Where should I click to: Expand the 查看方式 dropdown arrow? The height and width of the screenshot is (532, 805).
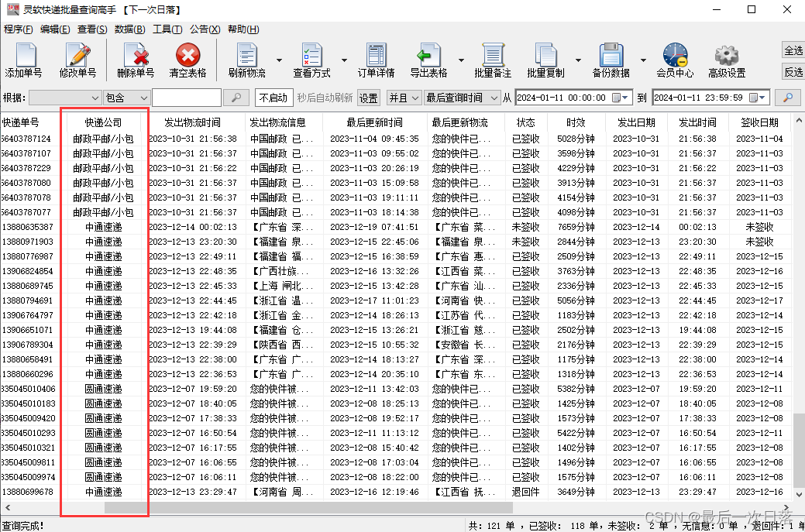click(344, 60)
